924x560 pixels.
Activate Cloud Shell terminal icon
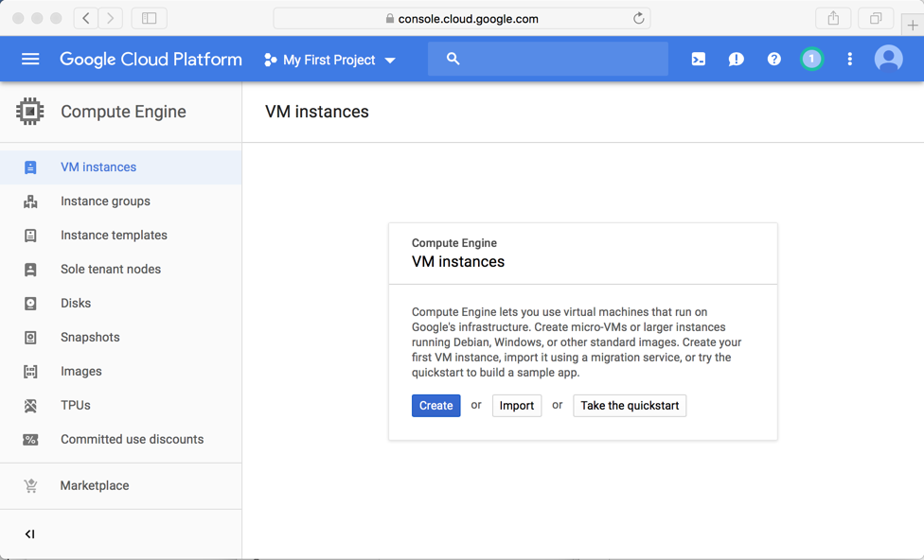coord(698,60)
